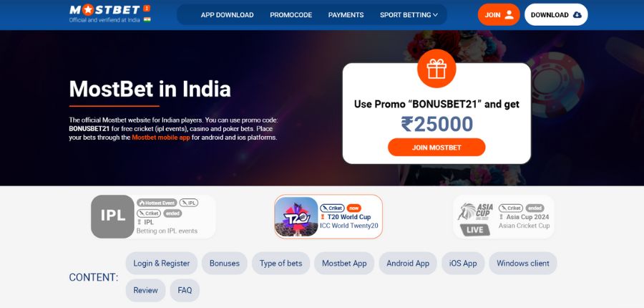Expand the Sport Betting dropdown menu
This screenshot has width=644, height=308.
tap(409, 15)
